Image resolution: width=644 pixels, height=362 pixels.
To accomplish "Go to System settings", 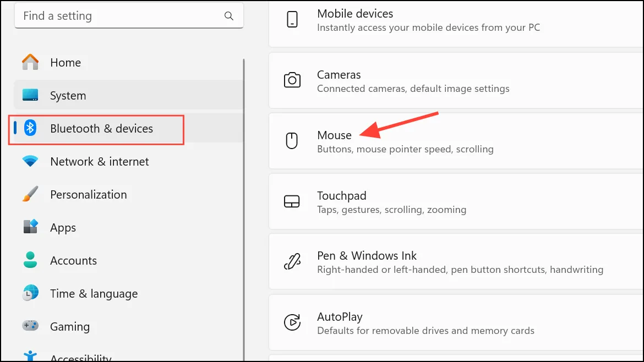I will pos(129,95).
